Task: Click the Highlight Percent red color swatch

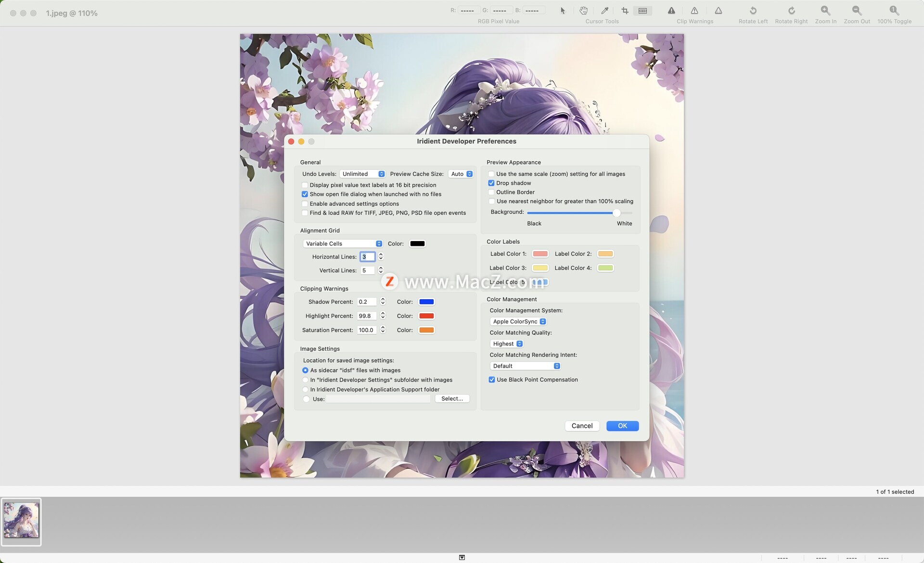Action: (426, 316)
